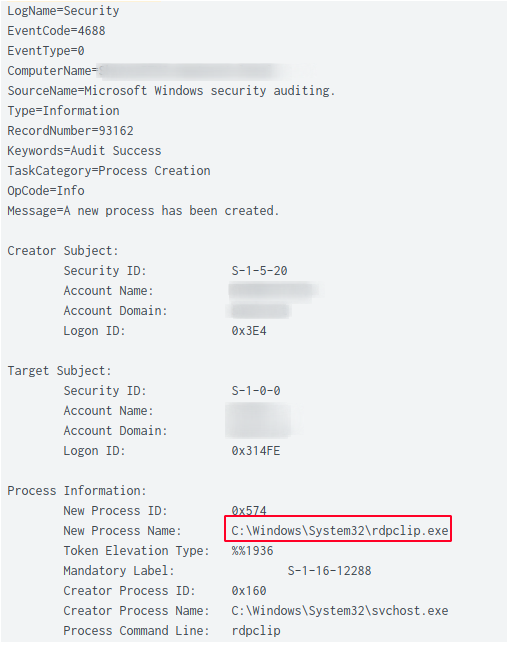The height and width of the screenshot is (649, 507).
Task: Click the highlighted rdpclip.exe process path
Action: click(x=339, y=531)
